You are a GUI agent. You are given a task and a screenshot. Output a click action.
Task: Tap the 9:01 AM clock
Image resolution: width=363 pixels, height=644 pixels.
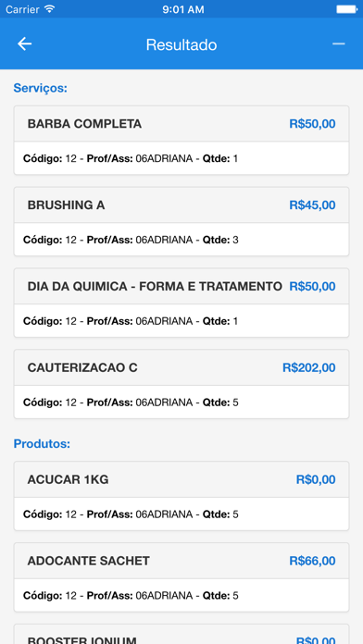[x=183, y=9]
